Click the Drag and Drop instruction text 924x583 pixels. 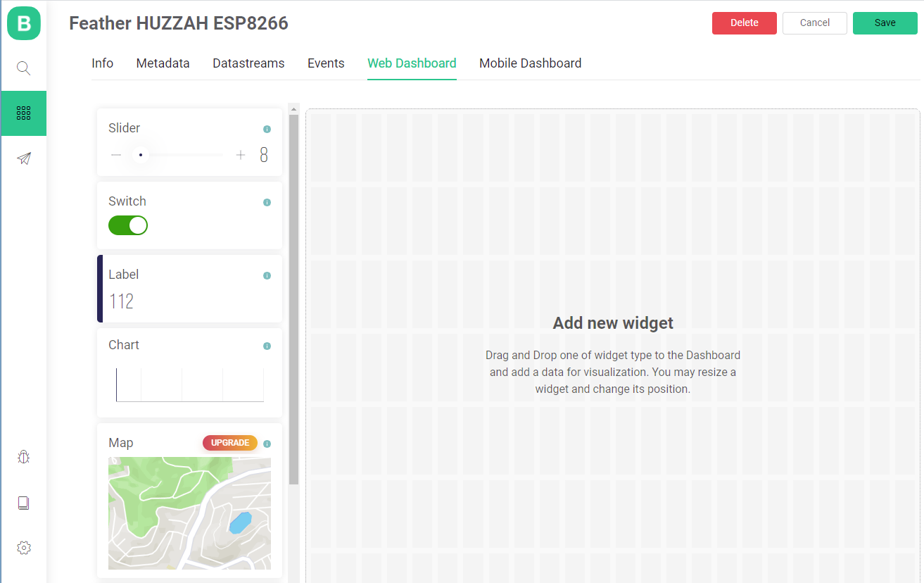click(613, 372)
